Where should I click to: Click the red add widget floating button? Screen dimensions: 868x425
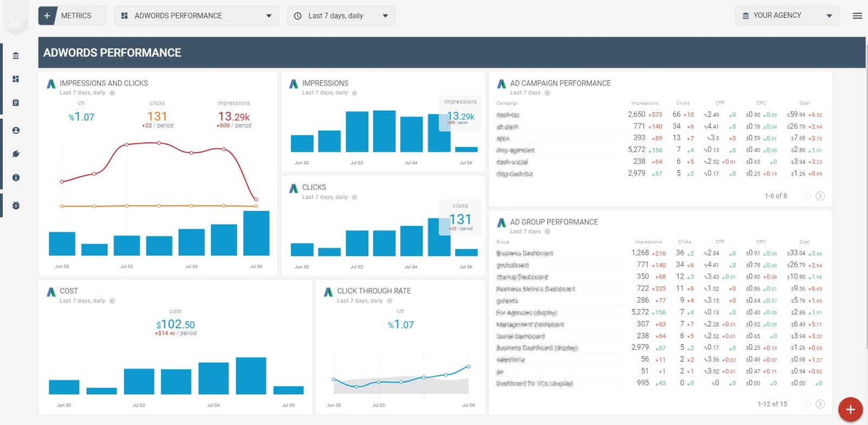tap(850, 409)
